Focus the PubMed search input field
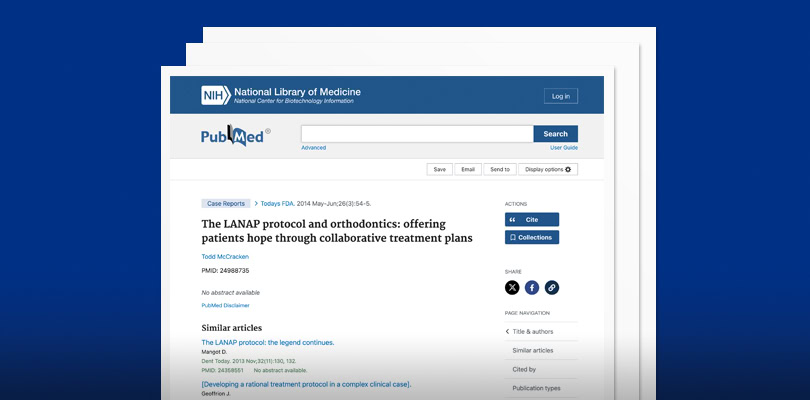 (417, 134)
